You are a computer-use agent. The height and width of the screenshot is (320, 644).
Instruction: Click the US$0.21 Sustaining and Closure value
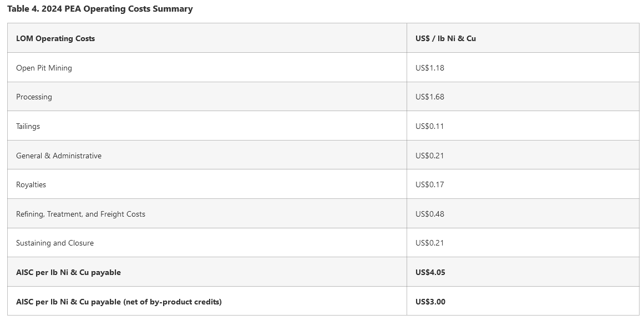coord(429,243)
